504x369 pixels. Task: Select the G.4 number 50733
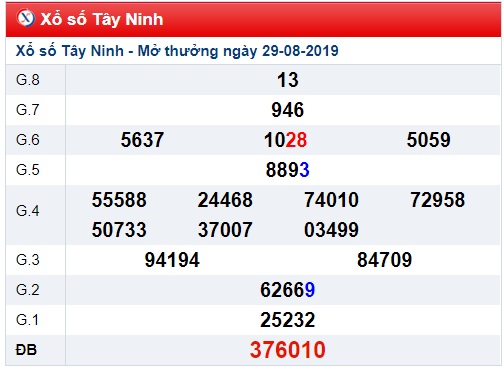[119, 230]
